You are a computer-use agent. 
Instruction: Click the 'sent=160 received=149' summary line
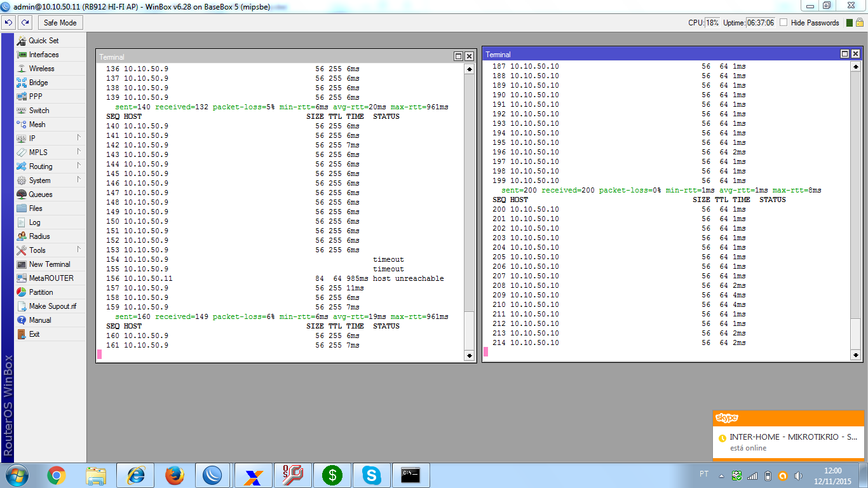(x=281, y=316)
